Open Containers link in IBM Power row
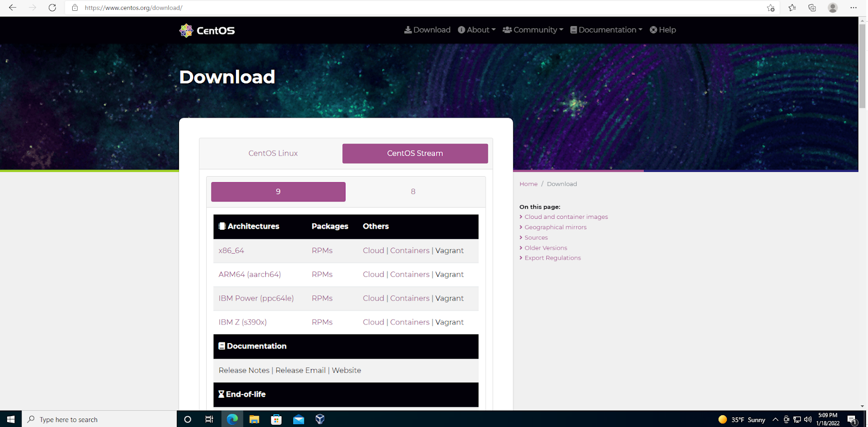Image resolution: width=868 pixels, height=427 pixels. pos(410,298)
